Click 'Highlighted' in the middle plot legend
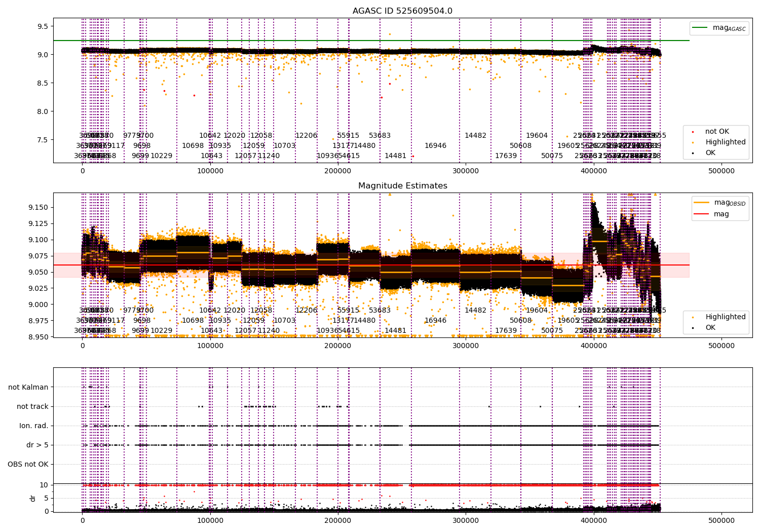This screenshot has width=760, height=532. tap(726, 317)
